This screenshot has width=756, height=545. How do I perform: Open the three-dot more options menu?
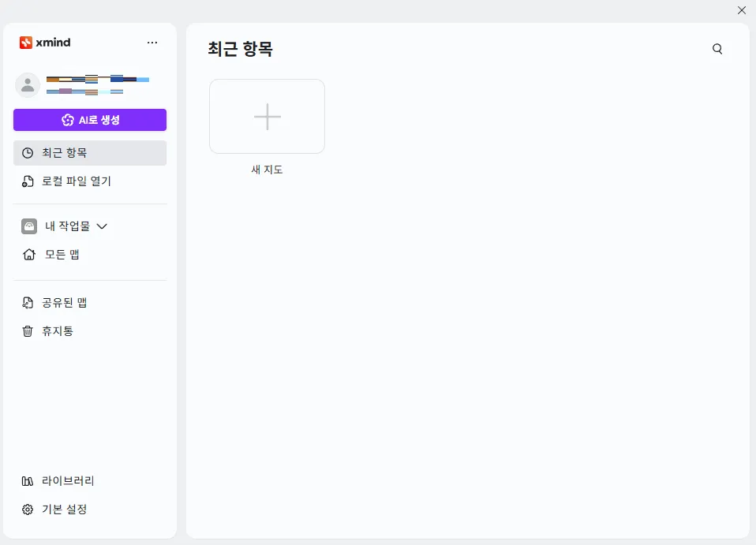[x=152, y=43]
